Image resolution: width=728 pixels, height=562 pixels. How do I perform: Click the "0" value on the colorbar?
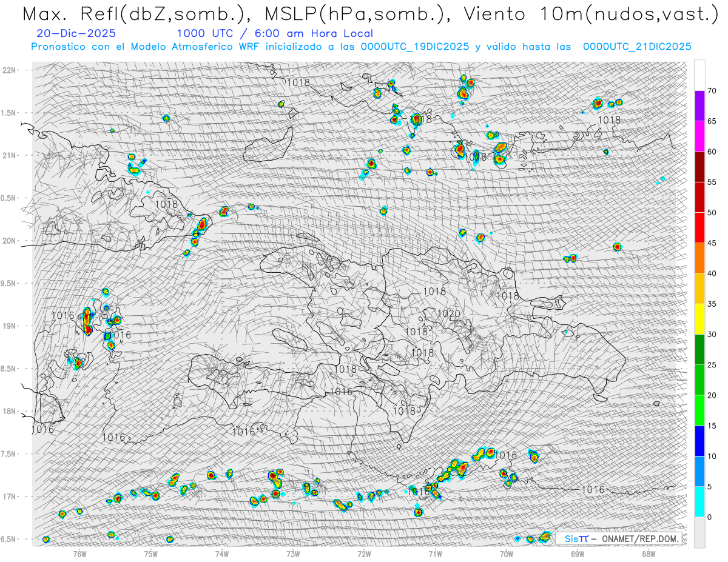point(709,517)
